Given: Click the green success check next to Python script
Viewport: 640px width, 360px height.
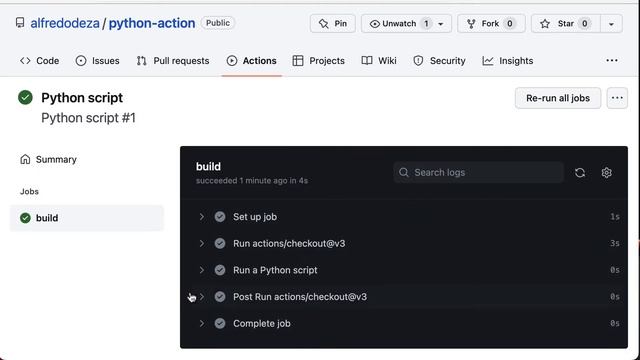Looking at the screenshot, I should (x=25, y=98).
